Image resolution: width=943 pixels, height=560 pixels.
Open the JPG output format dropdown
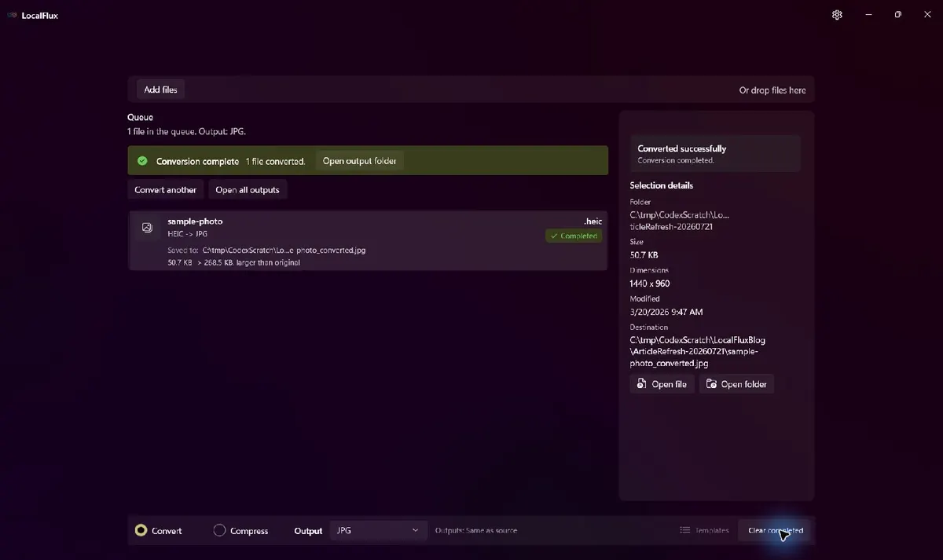pos(378,531)
